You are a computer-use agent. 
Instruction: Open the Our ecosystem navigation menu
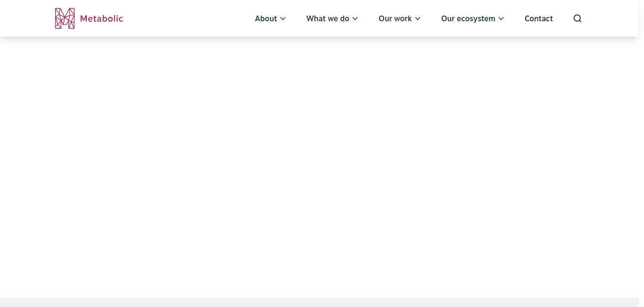click(x=468, y=18)
